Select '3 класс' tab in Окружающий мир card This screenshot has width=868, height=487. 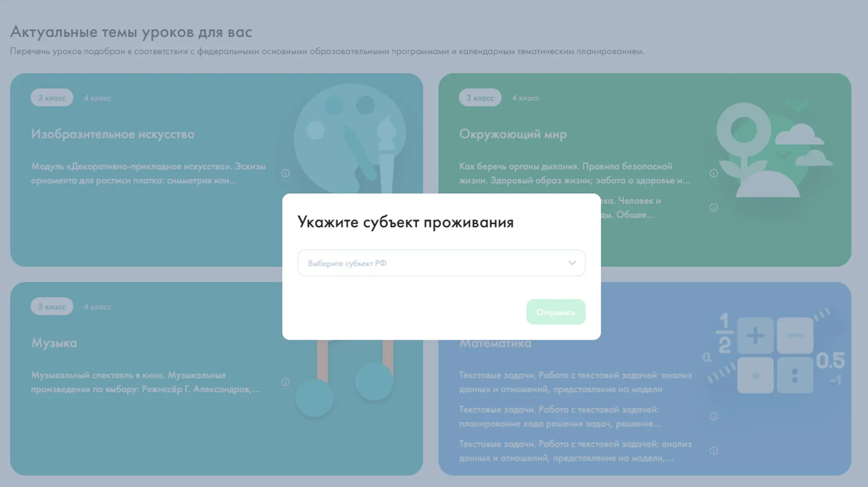click(x=480, y=98)
